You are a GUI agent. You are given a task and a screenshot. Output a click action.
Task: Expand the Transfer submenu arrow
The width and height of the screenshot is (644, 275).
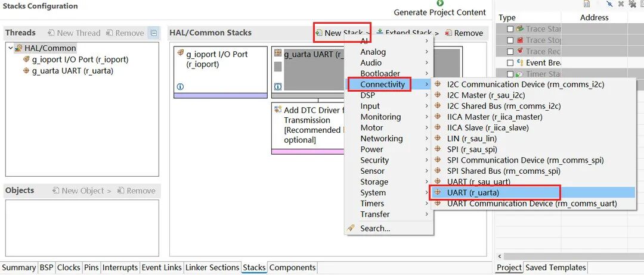point(427,214)
